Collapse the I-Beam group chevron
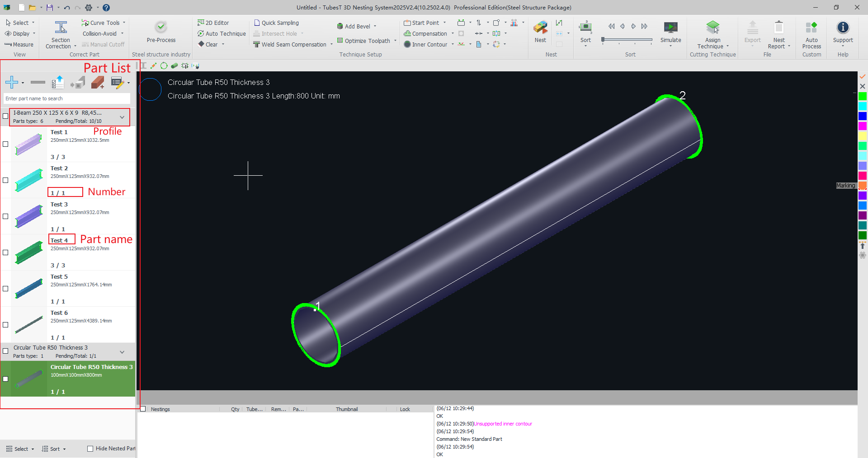Screen dimensions: 868x458 point(122,117)
